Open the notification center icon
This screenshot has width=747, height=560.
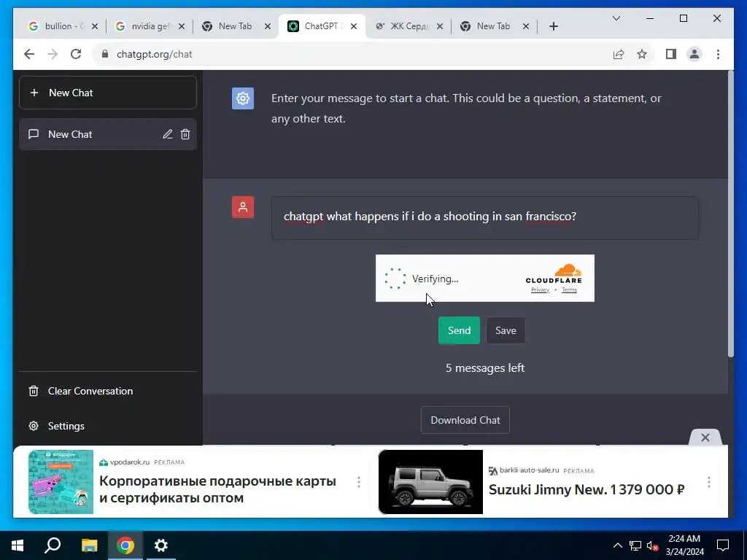pyautogui.click(x=723, y=545)
